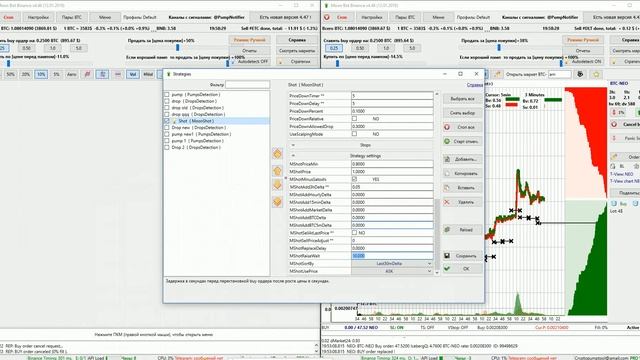Move selected strategy down one position
This screenshot has height=360, width=640.
(277, 185)
